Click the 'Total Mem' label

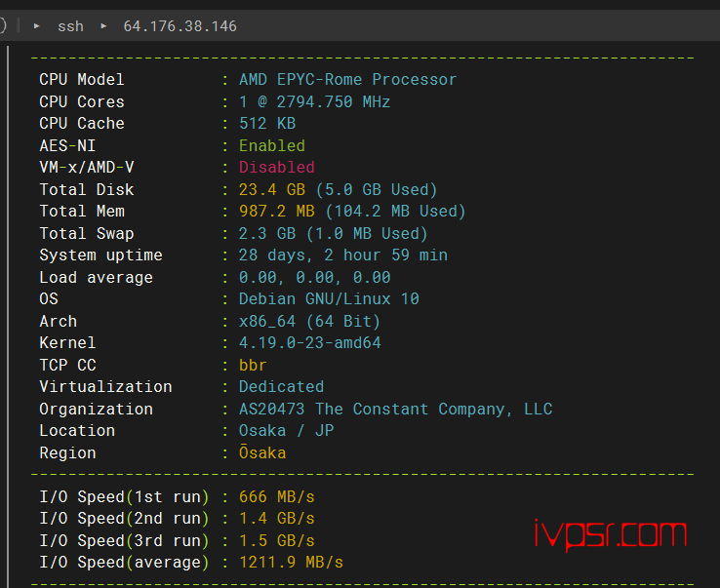[82, 212]
